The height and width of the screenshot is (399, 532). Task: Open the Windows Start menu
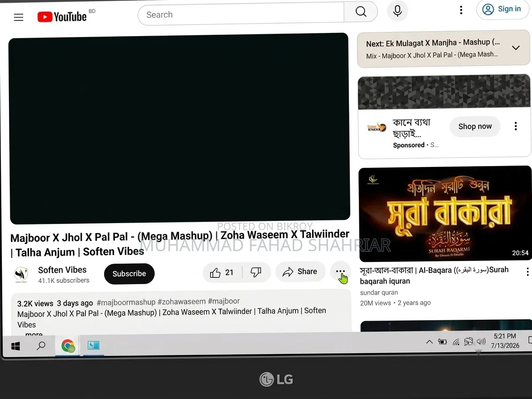pyautogui.click(x=16, y=346)
